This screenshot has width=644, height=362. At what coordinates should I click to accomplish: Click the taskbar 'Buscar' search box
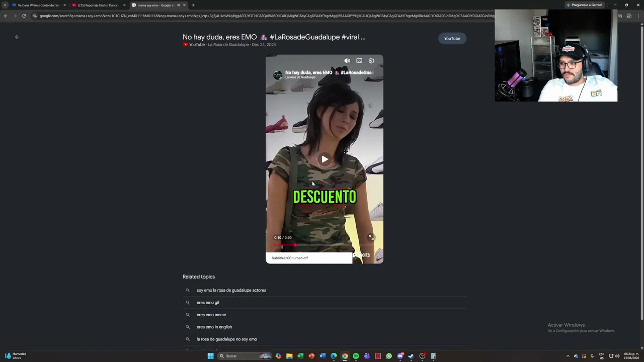245,356
